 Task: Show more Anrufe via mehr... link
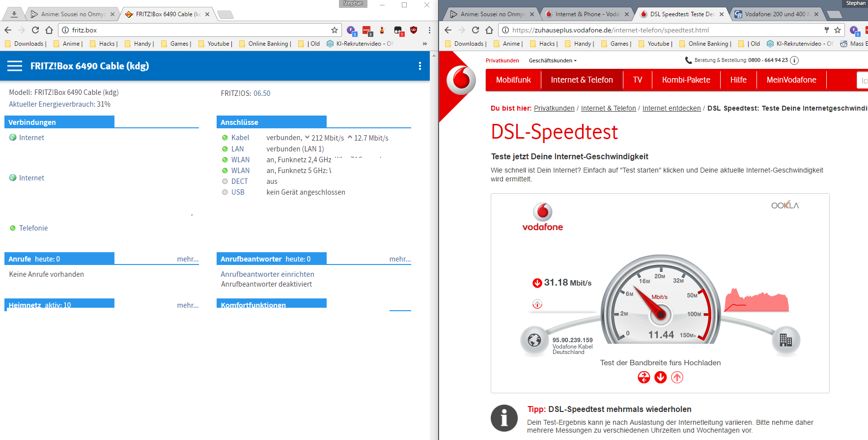click(188, 259)
